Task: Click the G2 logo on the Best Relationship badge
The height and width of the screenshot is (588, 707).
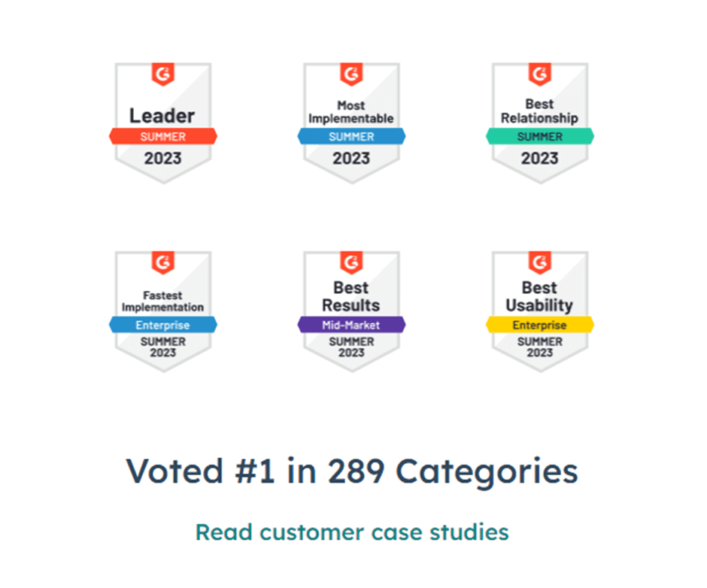Action: (540, 74)
